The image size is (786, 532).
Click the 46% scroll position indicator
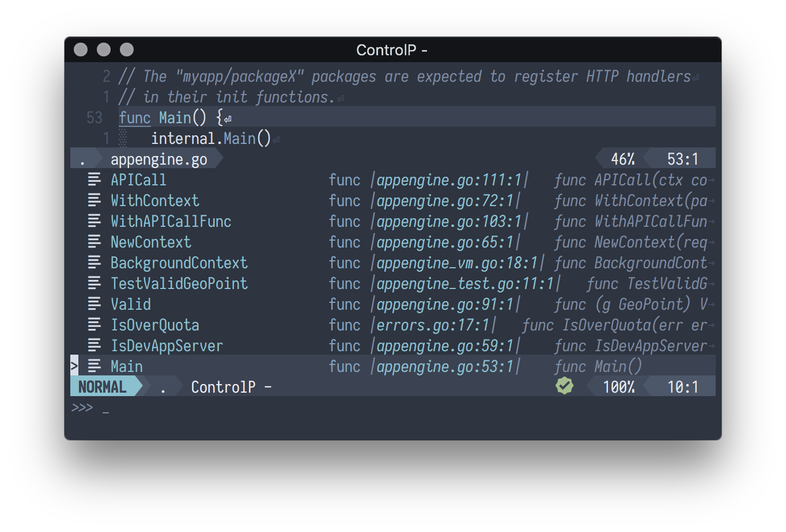tap(622, 159)
